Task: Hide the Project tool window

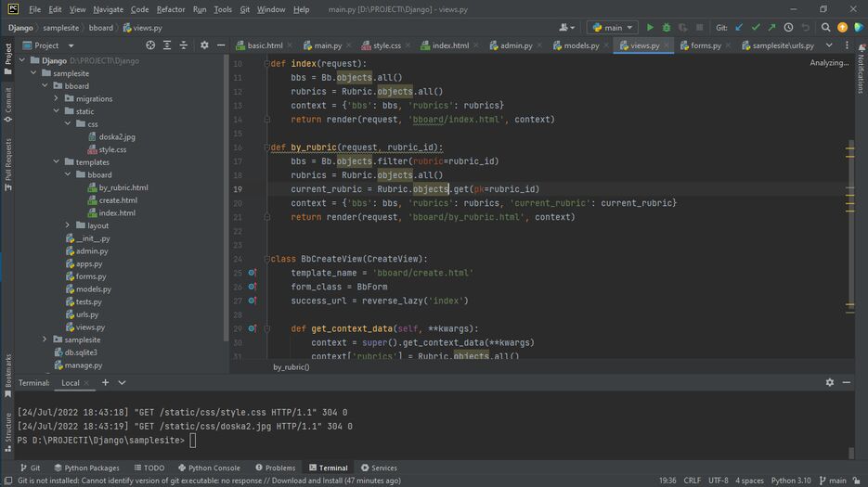Action: [x=221, y=45]
